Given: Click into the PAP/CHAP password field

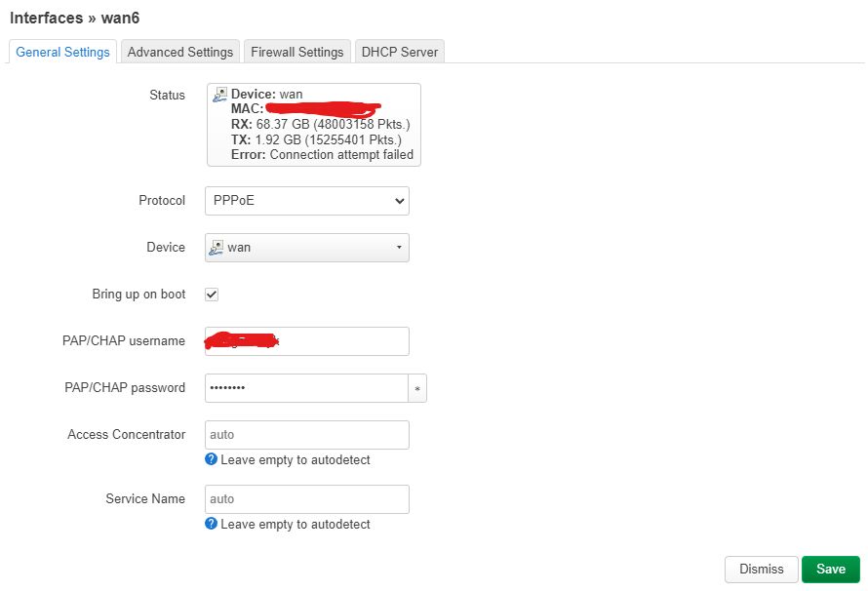Looking at the screenshot, I should 305,388.
